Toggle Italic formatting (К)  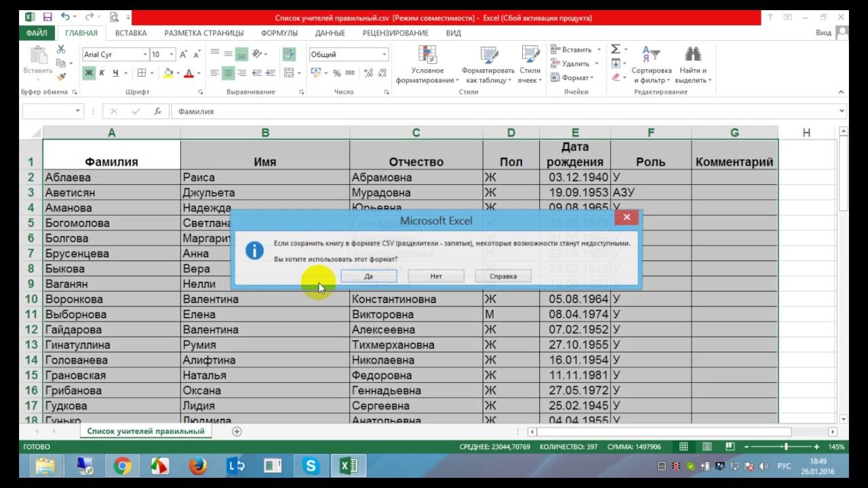pyautogui.click(x=102, y=73)
